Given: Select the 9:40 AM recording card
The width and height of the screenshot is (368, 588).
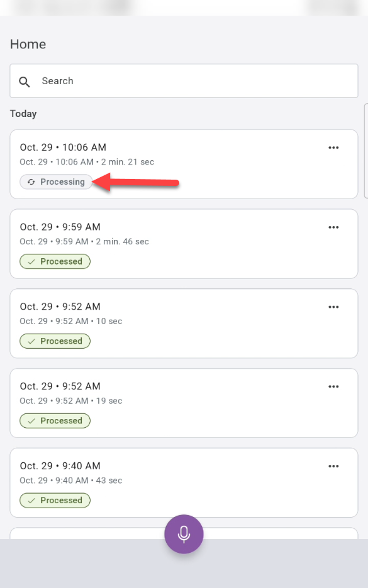Looking at the screenshot, I should coord(184,482).
